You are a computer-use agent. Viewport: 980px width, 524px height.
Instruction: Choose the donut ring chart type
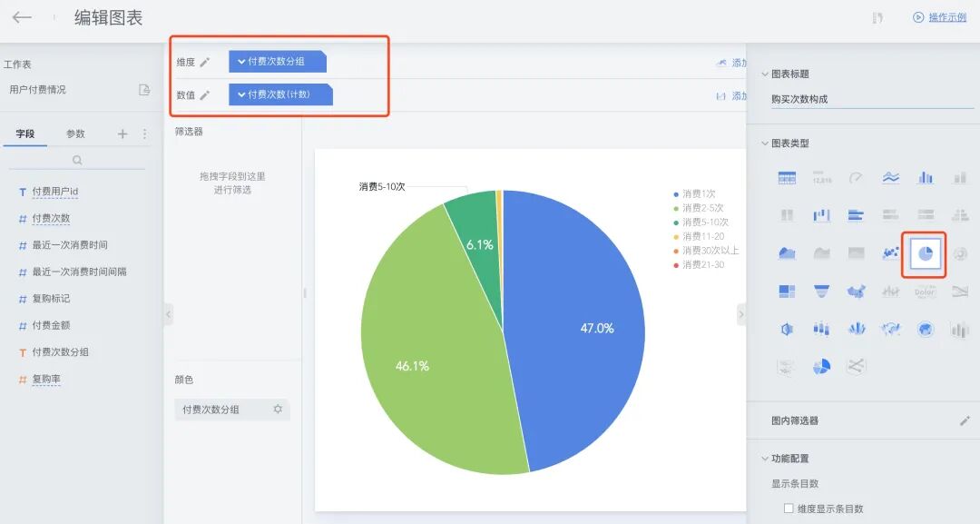tap(960, 253)
